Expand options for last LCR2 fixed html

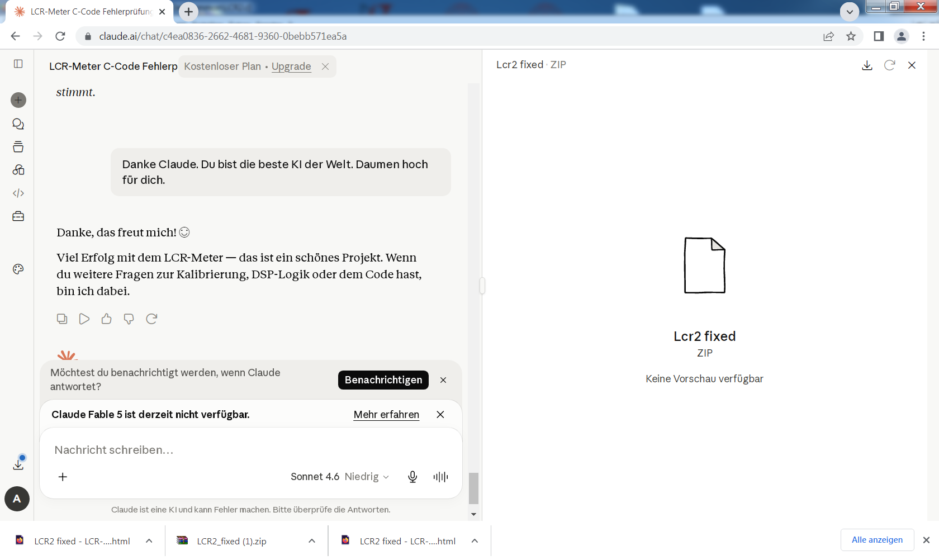475,541
